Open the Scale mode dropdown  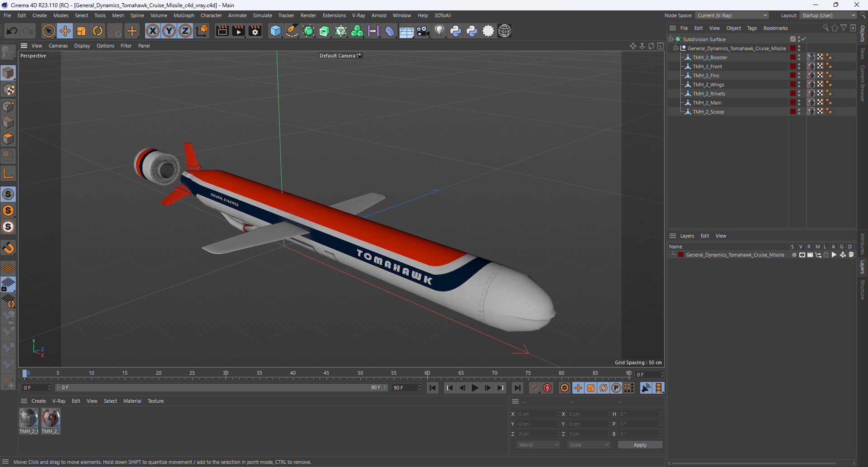(589, 445)
